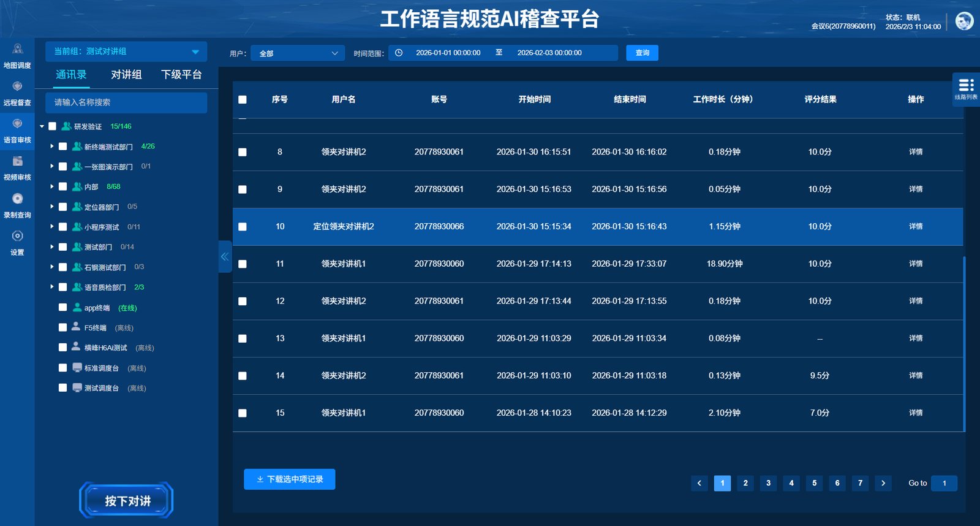Click the 下载选中项记录 button
980x526 pixels.
click(x=289, y=479)
